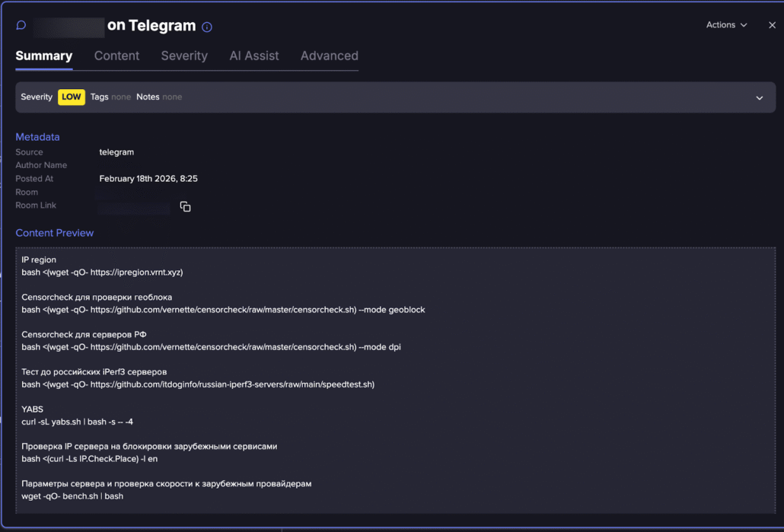Copy the Room Link using copy icon

[x=185, y=206]
